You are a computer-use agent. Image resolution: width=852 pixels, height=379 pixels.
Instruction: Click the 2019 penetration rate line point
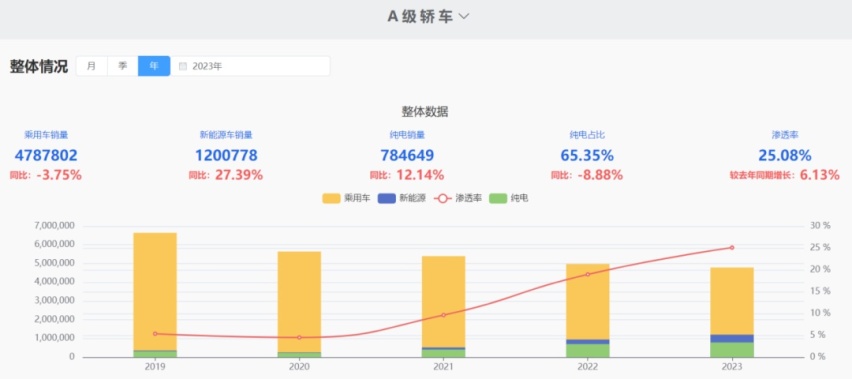click(155, 333)
